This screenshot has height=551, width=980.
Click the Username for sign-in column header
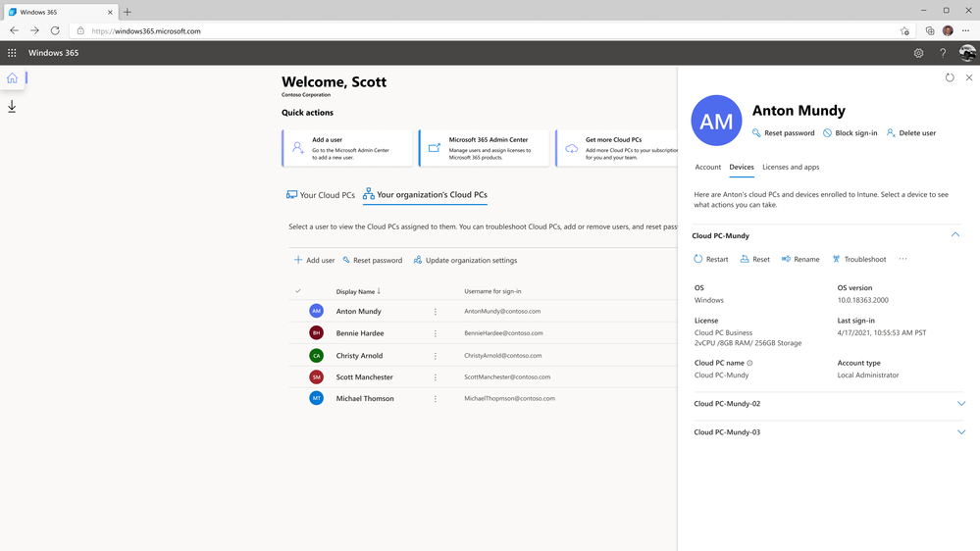pos(492,291)
